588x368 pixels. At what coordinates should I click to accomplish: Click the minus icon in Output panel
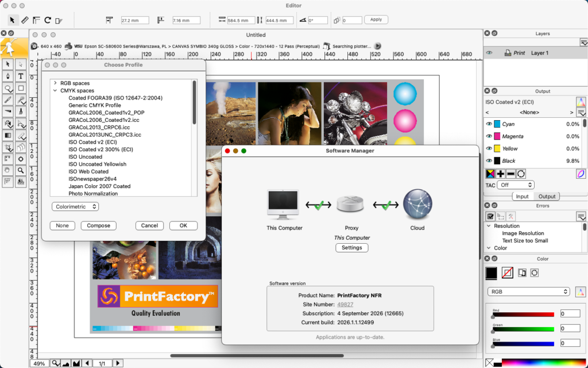point(510,174)
